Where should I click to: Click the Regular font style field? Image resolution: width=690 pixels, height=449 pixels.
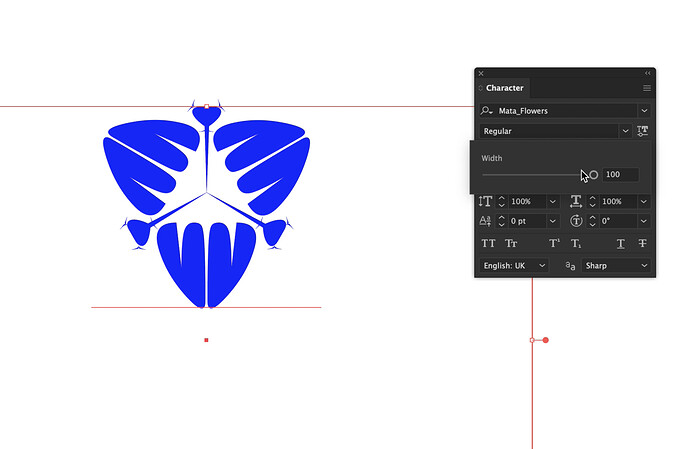point(549,131)
